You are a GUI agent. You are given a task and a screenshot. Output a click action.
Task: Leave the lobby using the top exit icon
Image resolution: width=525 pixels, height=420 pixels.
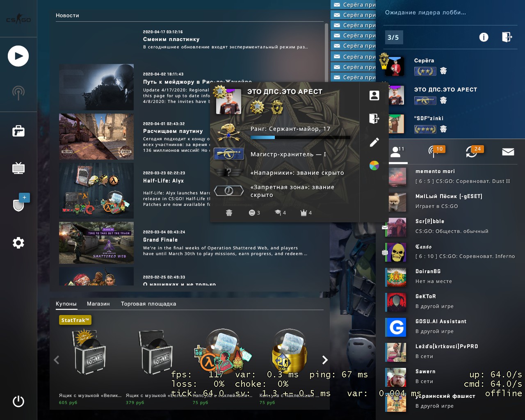507,37
